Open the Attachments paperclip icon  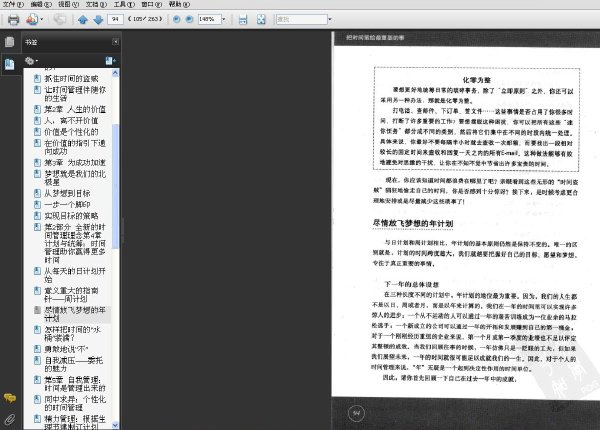pyautogui.click(x=10, y=420)
